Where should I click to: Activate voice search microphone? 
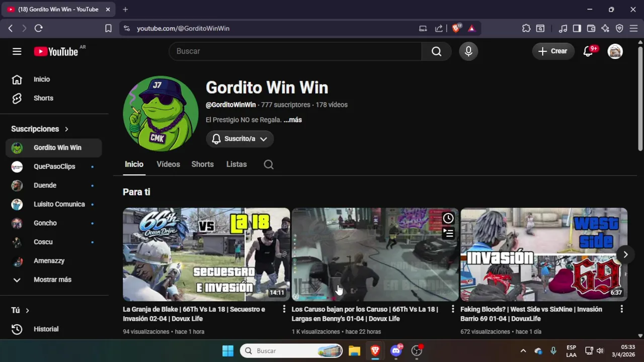tap(468, 51)
